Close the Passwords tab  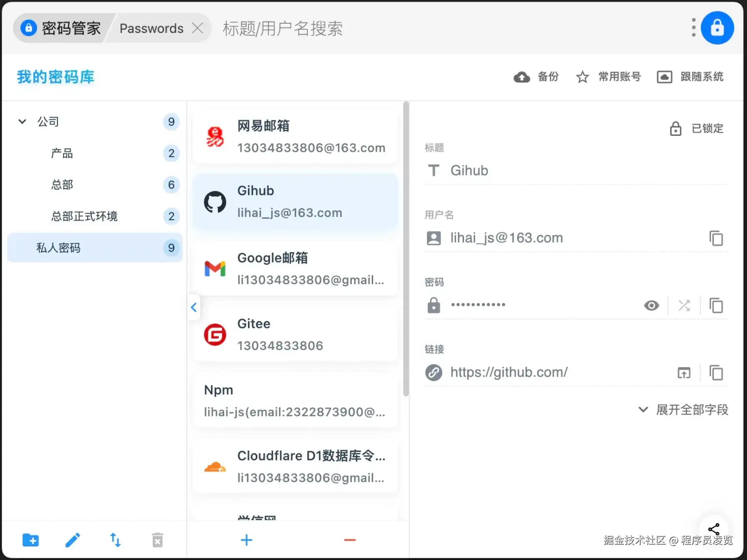(198, 28)
